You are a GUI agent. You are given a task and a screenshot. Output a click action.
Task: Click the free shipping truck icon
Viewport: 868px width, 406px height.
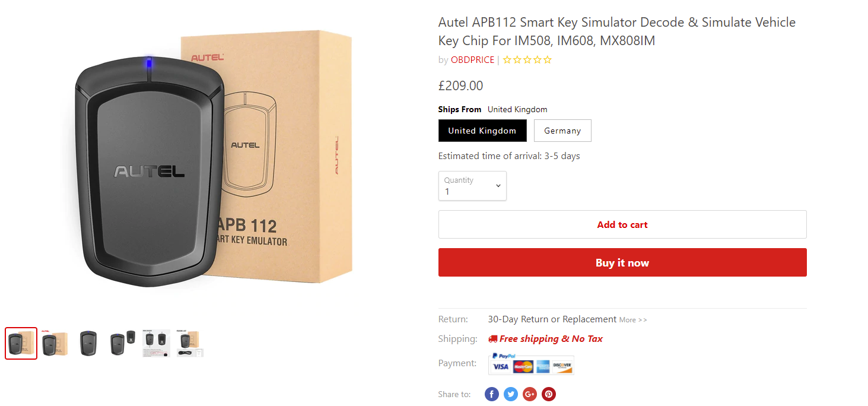pyautogui.click(x=494, y=338)
